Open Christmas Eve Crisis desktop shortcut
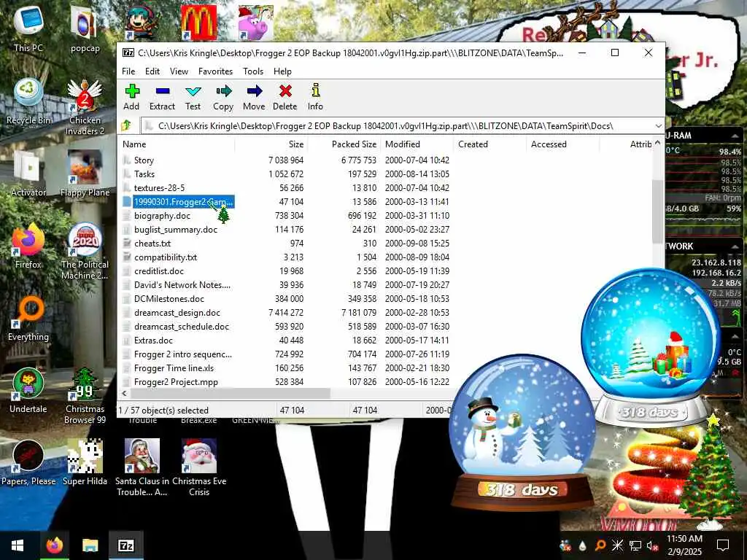This screenshot has width=747, height=560. 199,467
